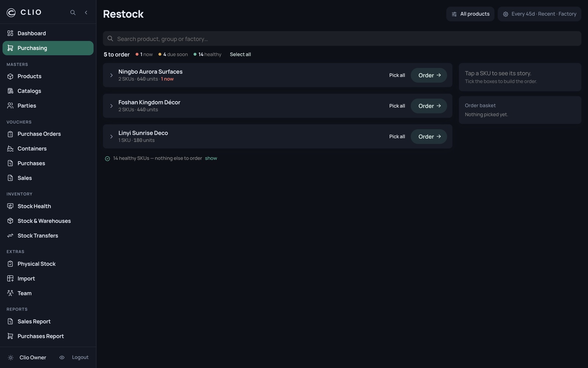Open Containers page
The image size is (588, 368).
pos(48,149)
